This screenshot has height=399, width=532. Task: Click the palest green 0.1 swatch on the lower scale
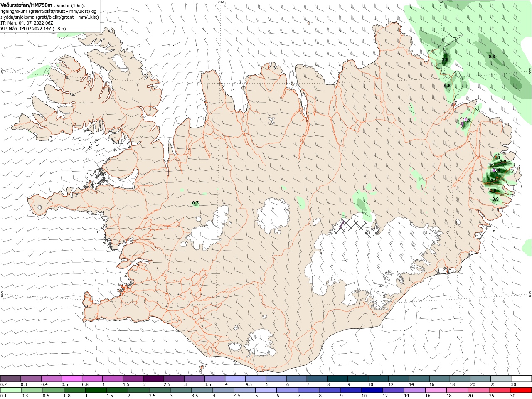coord(11,390)
